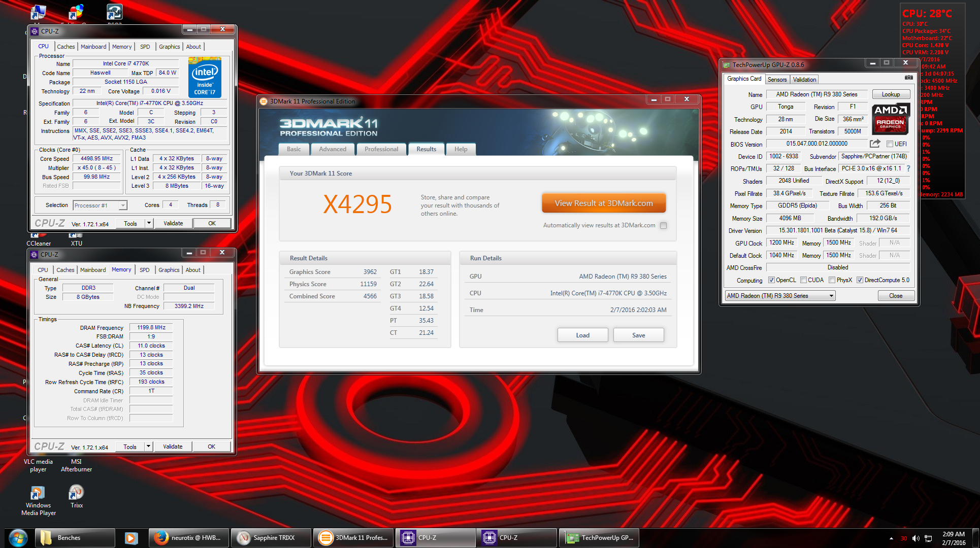Click the red temperature tray icon
This screenshot has width=980, height=548.
tap(903, 538)
